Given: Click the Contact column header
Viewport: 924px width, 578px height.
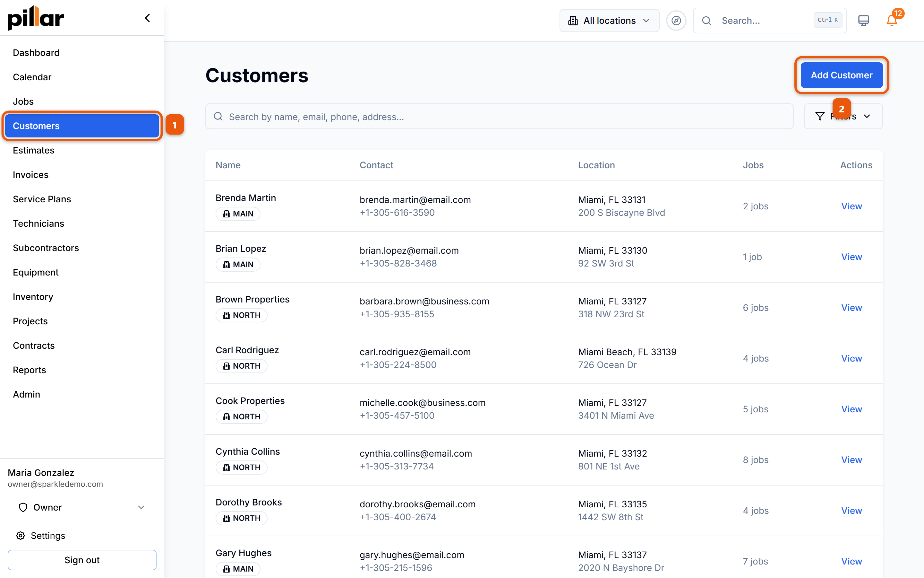Looking at the screenshot, I should click(376, 165).
